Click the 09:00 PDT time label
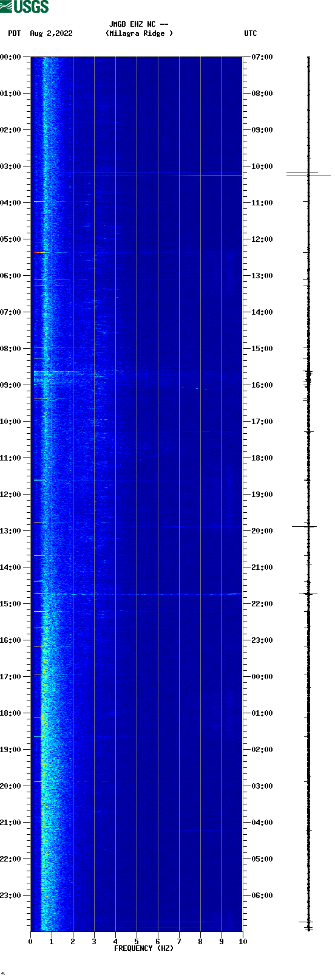The height and width of the screenshot is (980, 335). (11, 385)
